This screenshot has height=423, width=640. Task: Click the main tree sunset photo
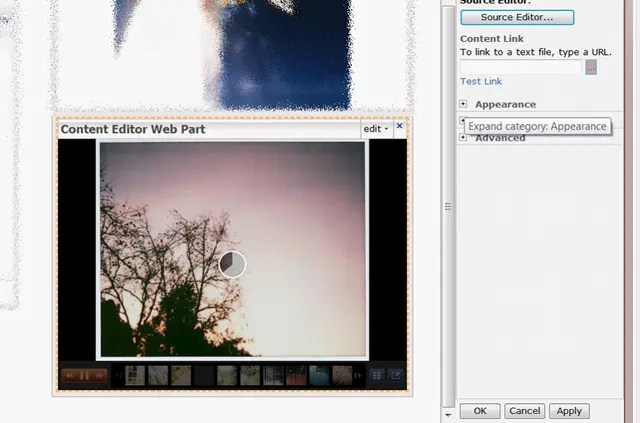(x=233, y=249)
